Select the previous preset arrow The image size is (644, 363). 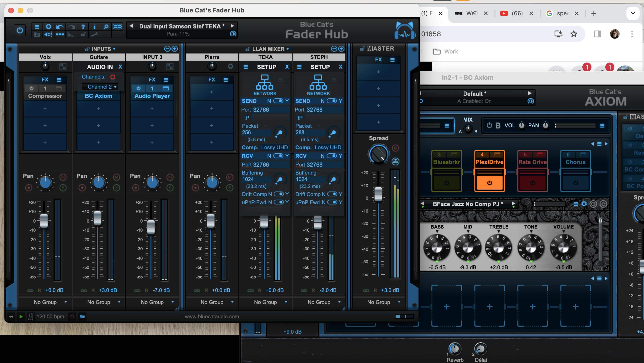(x=131, y=26)
